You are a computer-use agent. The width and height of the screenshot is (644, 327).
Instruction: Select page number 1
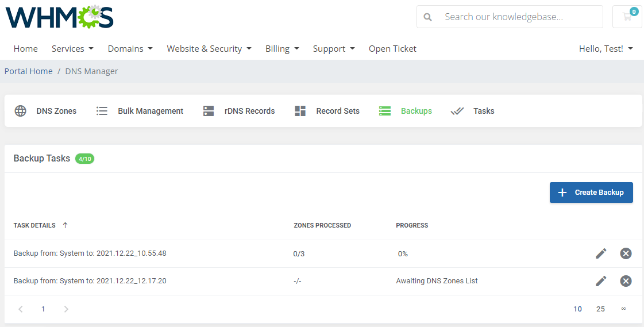pyautogui.click(x=43, y=309)
